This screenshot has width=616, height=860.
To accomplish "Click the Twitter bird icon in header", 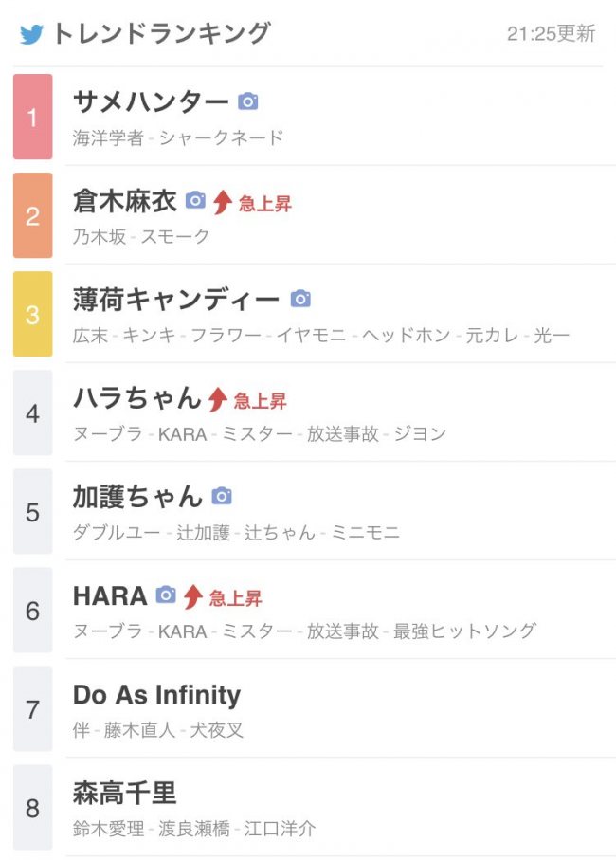I will (32, 34).
